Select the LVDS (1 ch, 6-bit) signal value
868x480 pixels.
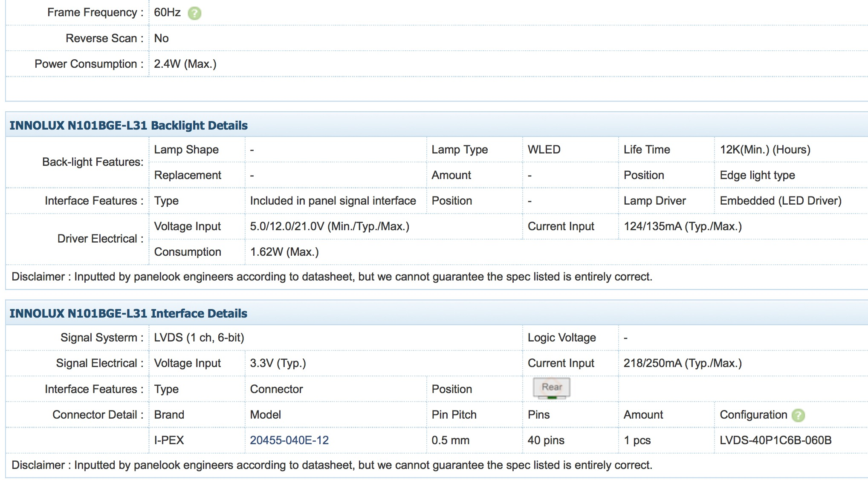199,338
